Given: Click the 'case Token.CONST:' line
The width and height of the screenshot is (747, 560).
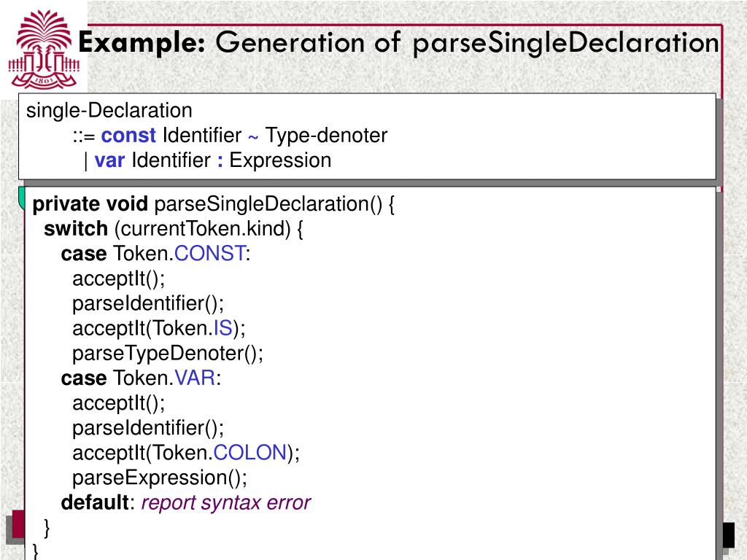Looking at the screenshot, I should (156, 254).
